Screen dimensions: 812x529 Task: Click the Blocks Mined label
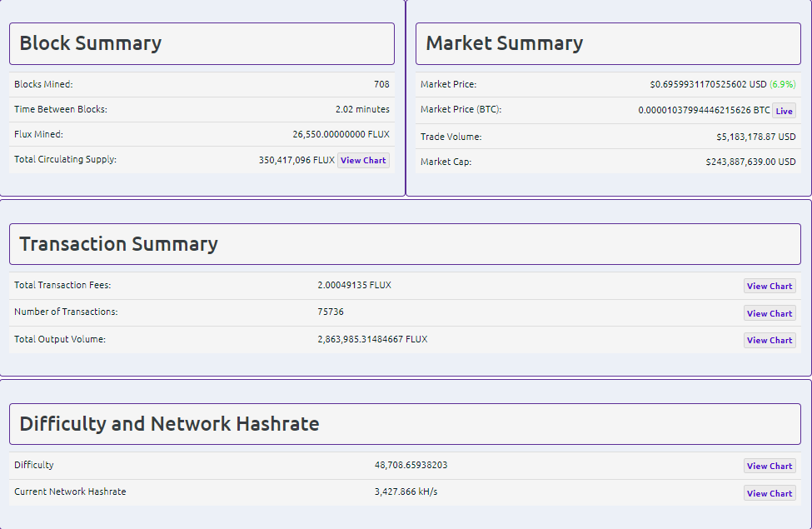pyautogui.click(x=43, y=84)
